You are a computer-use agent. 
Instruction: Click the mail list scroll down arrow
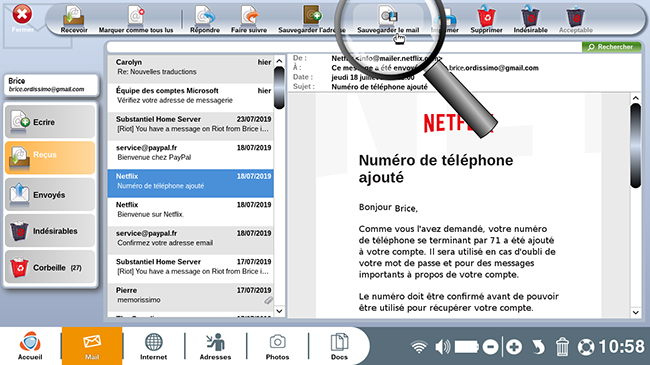pyautogui.click(x=279, y=311)
